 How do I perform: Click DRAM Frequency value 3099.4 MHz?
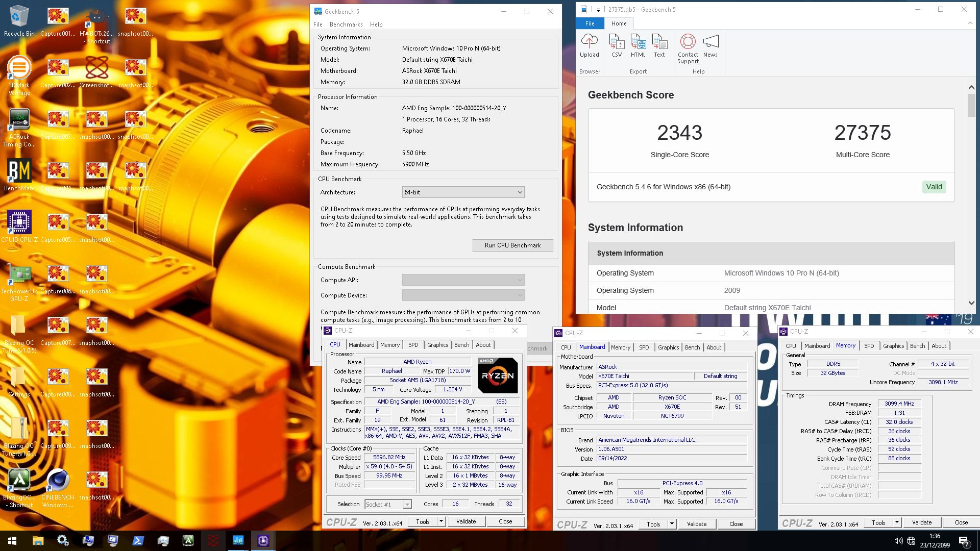coord(899,404)
